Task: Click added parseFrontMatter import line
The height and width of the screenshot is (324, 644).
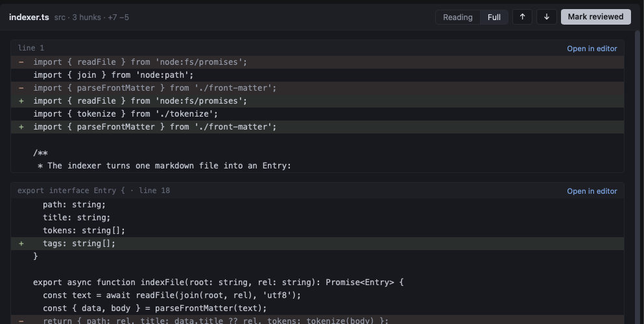Action: (x=317, y=127)
